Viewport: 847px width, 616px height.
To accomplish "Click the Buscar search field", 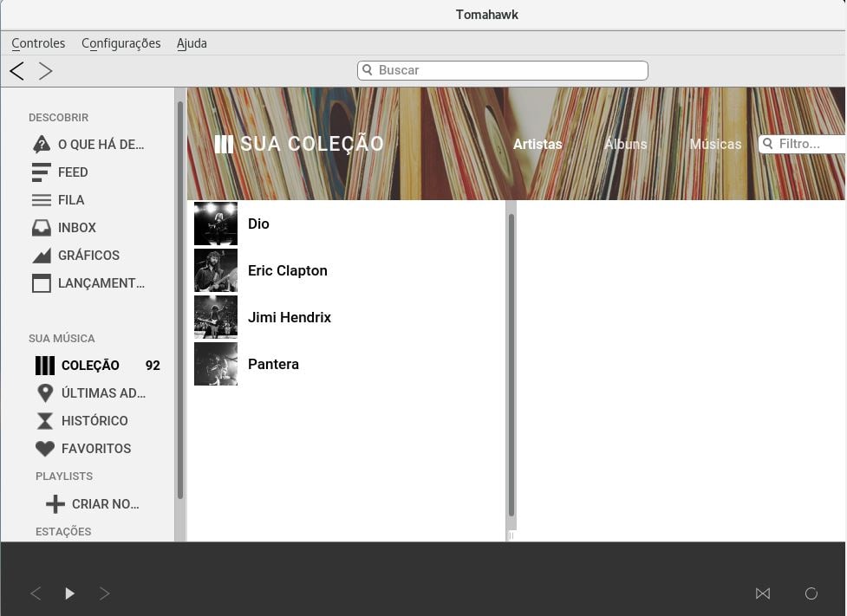I will point(503,70).
